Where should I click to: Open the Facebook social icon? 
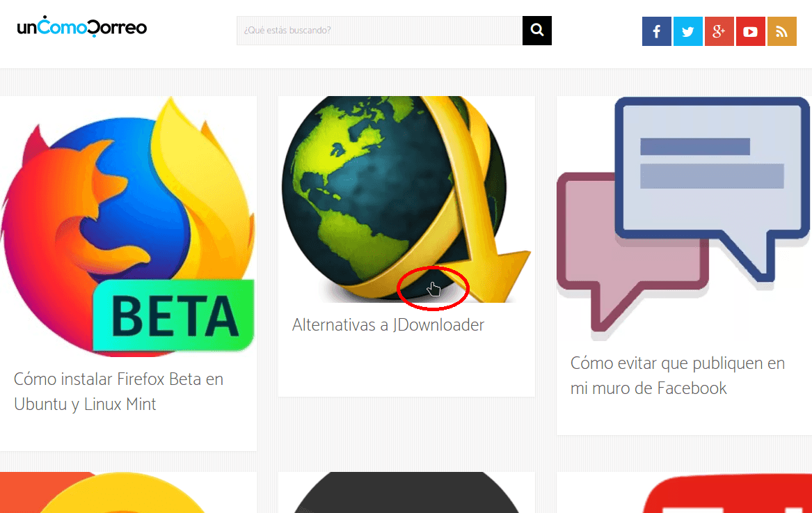coord(657,31)
